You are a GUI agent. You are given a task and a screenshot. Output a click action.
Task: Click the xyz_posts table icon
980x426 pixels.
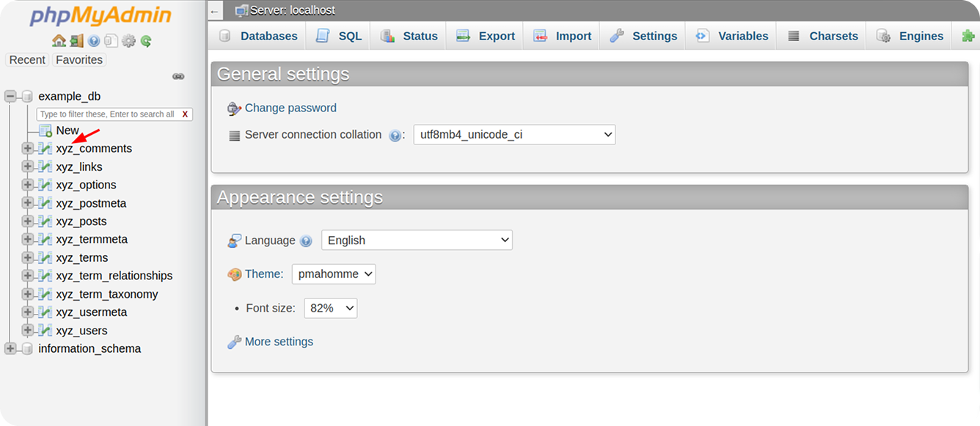[45, 221]
